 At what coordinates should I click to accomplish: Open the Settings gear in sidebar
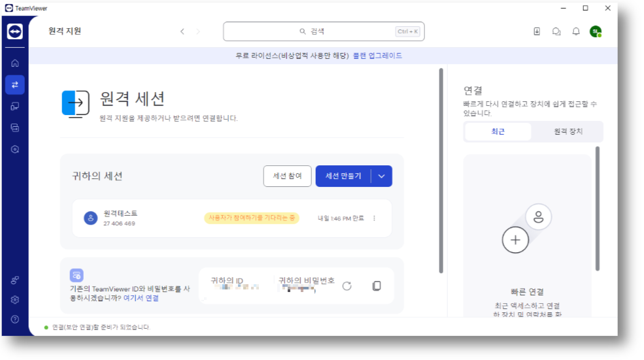15,300
